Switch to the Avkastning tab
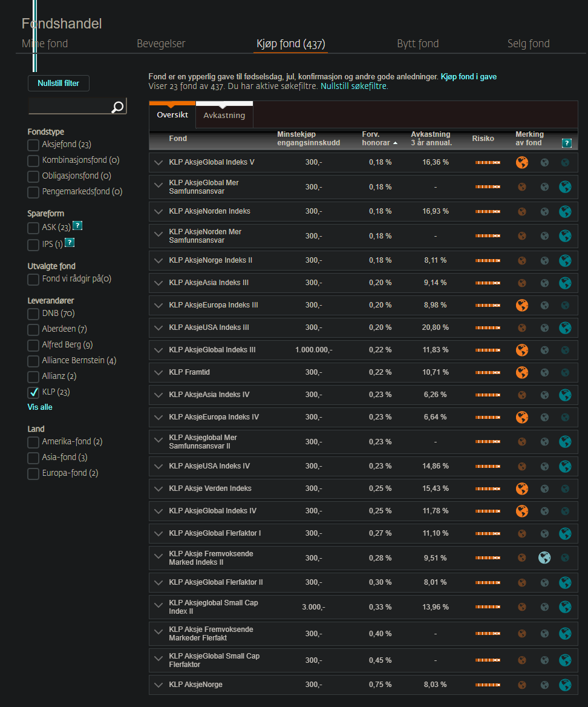The width and height of the screenshot is (588, 707). pos(224,116)
